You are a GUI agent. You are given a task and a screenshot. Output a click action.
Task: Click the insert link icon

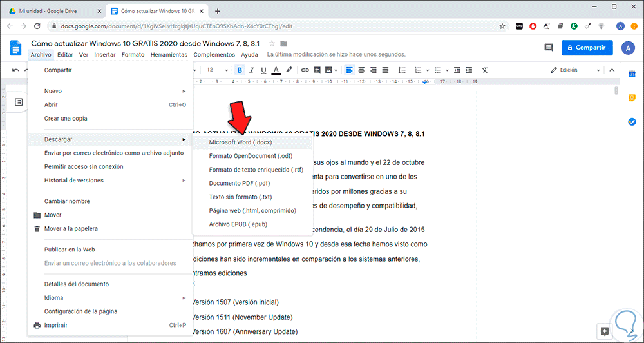(305, 70)
